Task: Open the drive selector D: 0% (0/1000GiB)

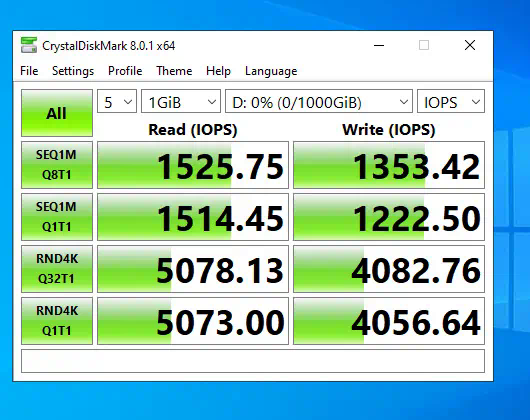Action: pos(319,101)
